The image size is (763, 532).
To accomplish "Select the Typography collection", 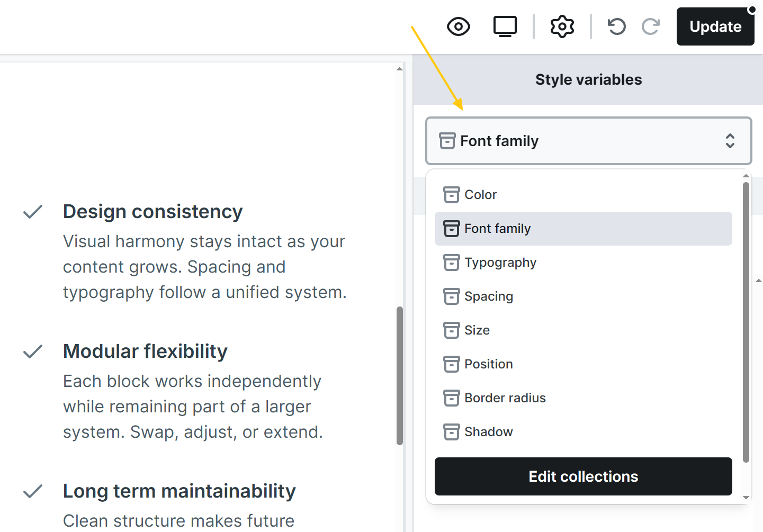I will (x=500, y=263).
